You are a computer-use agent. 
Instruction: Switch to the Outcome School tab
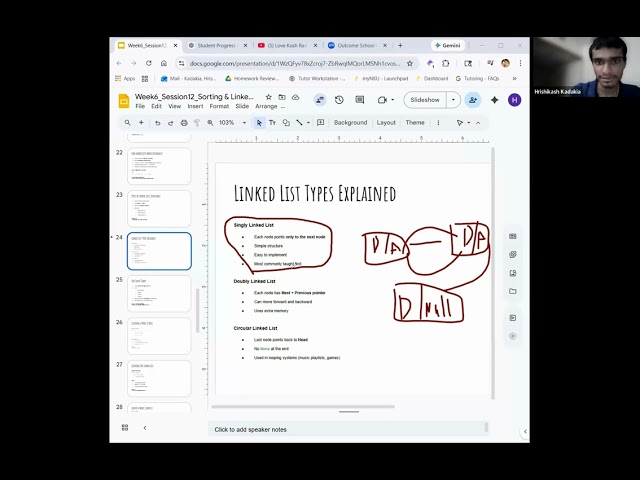pos(357,45)
